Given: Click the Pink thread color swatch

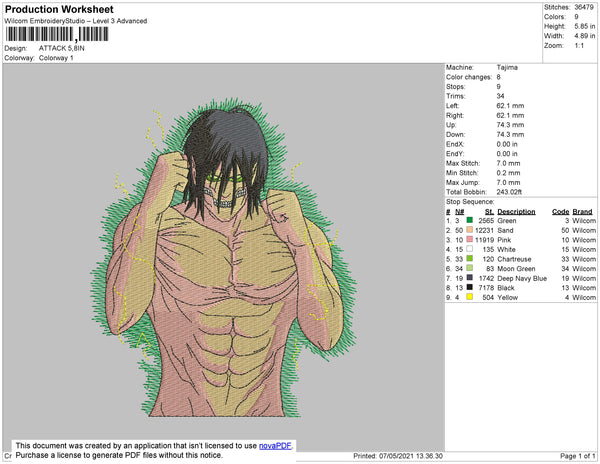Looking at the screenshot, I should coord(470,239).
